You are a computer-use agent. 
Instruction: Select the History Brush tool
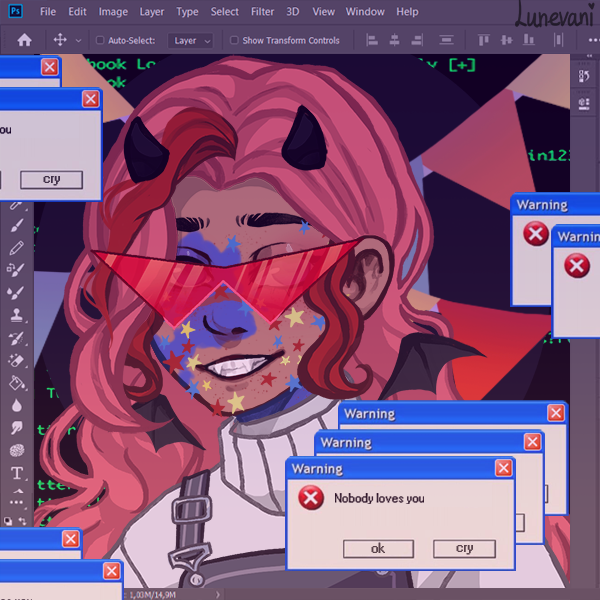point(16,338)
